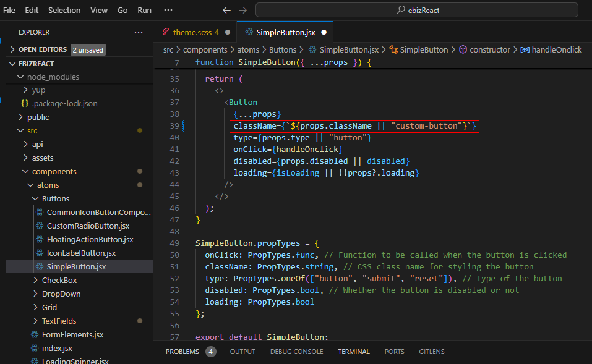Image resolution: width=592 pixels, height=364 pixels.
Task: Collapse the Buttons folder
Action: (51, 198)
